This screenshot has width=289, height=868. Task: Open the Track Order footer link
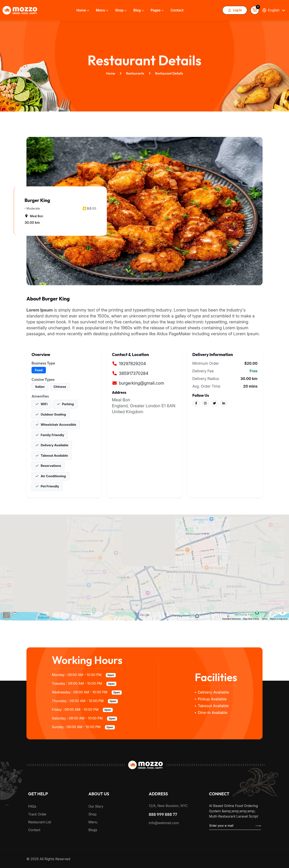click(x=37, y=814)
